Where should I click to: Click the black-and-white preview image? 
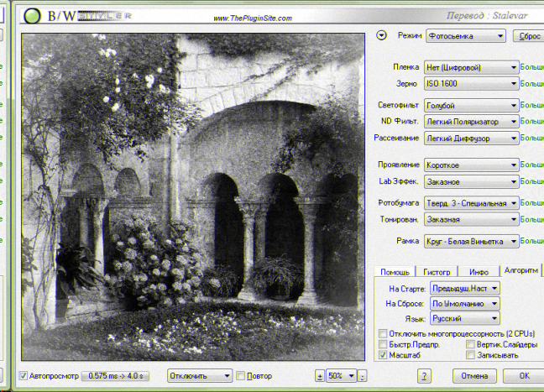click(193, 197)
